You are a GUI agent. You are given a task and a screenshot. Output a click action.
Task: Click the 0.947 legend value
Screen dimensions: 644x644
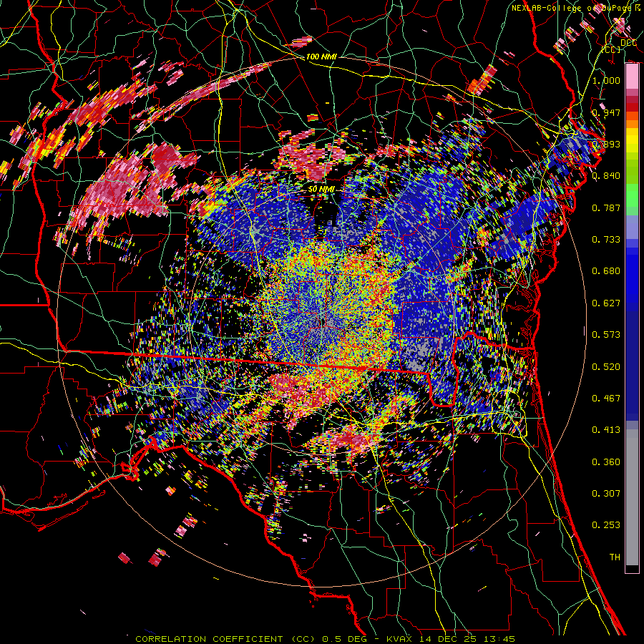(x=606, y=112)
